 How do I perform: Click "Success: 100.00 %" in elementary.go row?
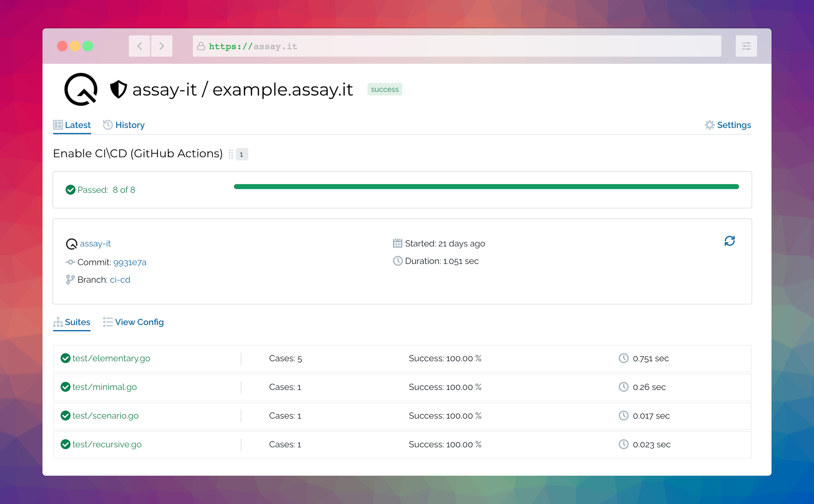tap(445, 359)
